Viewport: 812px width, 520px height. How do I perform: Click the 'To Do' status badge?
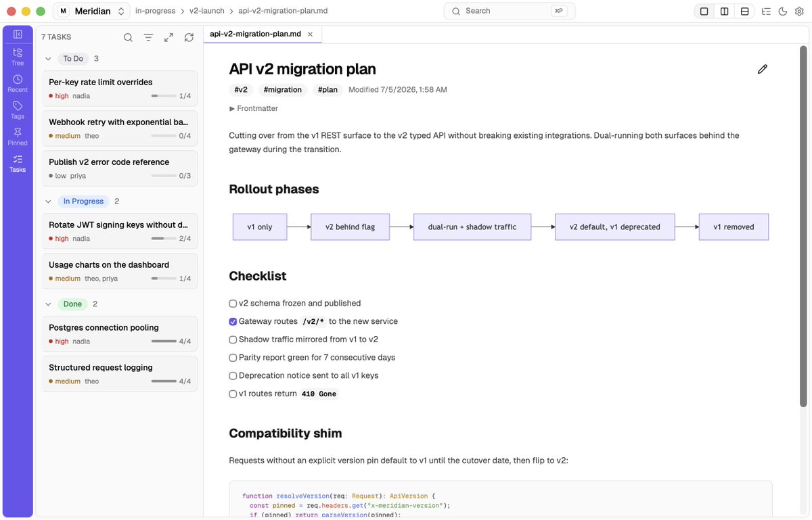73,59
